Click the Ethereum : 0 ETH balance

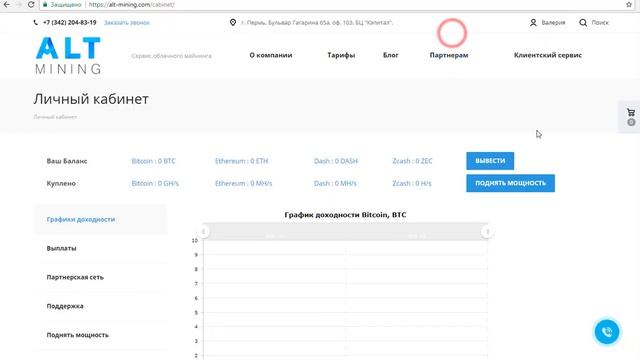[x=242, y=161]
